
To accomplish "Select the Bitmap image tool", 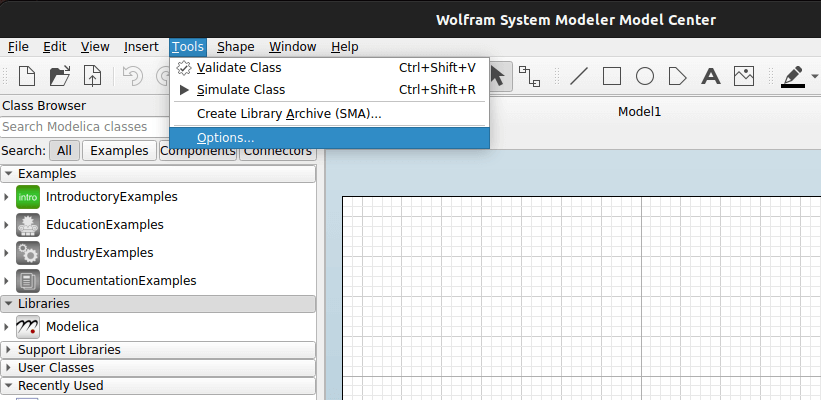I will (x=744, y=76).
